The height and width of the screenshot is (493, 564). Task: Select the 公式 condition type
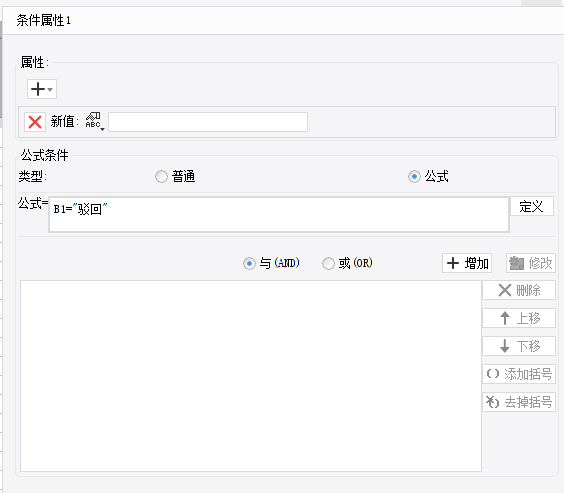click(x=414, y=177)
